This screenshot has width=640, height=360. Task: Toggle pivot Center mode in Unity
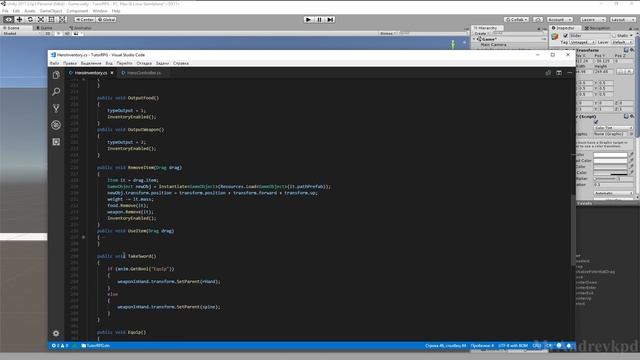tap(84, 20)
